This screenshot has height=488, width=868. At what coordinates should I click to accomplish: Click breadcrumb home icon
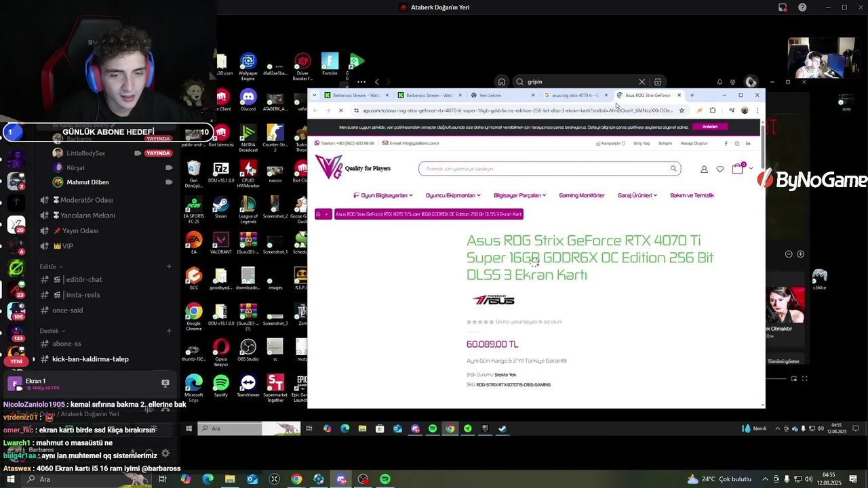[x=318, y=214]
